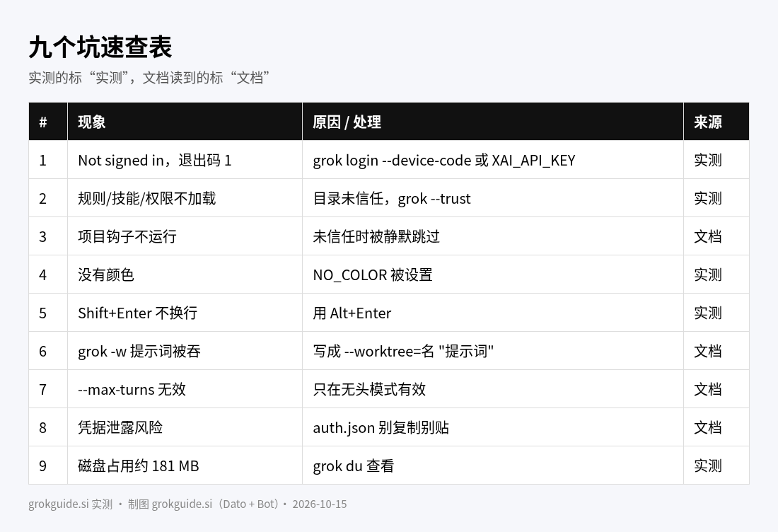Select the cell "用 Alt+Enter"
The width and height of the screenshot is (778, 532).
click(493, 313)
